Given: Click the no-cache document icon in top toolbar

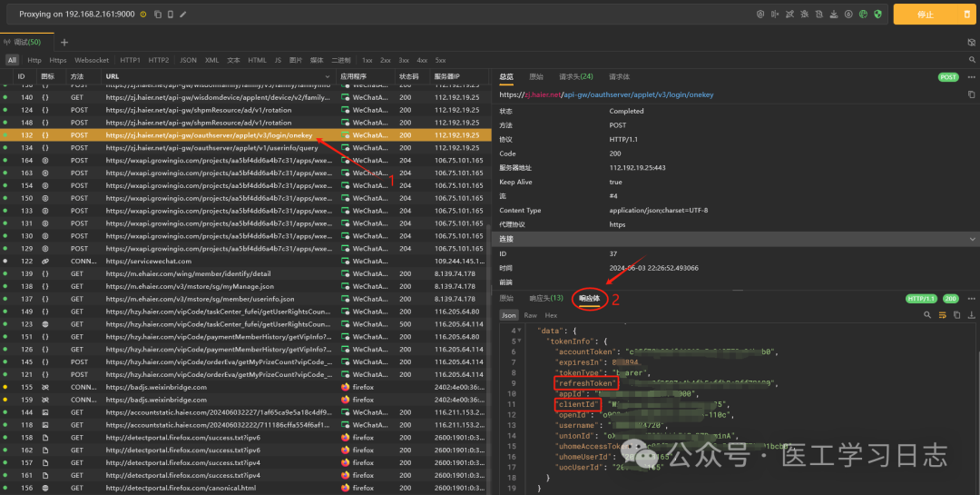Looking at the screenshot, I should [x=818, y=14].
